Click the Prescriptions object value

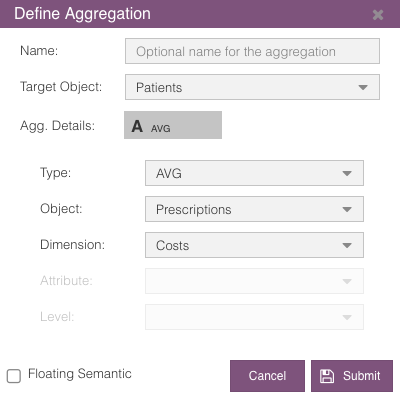(194, 210)
